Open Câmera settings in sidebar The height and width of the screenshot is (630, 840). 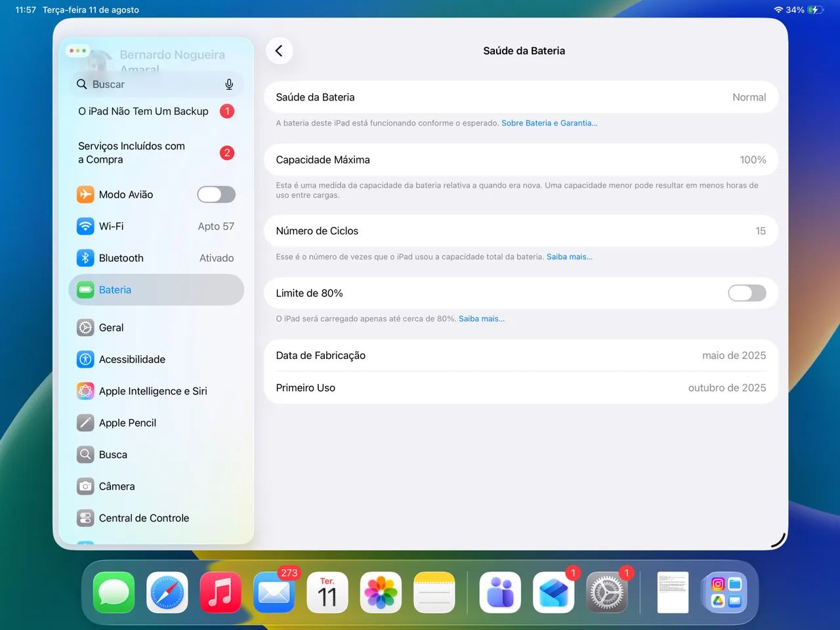(156, 486)
